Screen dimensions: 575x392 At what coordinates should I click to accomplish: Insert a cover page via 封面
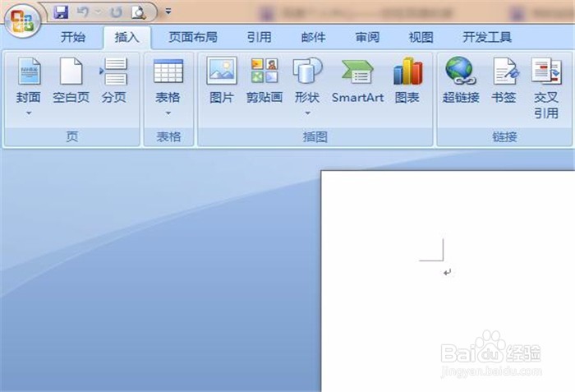[x=29, y=80]
